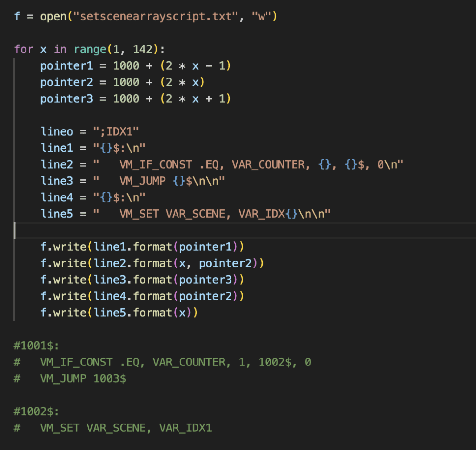The width and height of the screenshot is (476, 450).
Task: Click the "line1" variable assignment
Action: [x=57, y=148]
